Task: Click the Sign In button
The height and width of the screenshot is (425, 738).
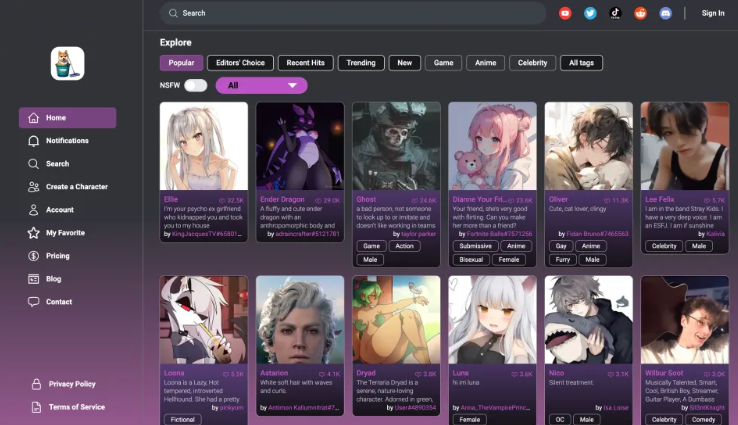Action: click(x=713, y=13)
